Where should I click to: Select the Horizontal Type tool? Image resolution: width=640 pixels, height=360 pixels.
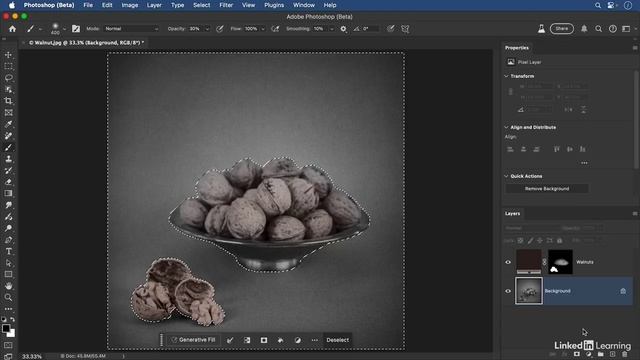(8, 251)
